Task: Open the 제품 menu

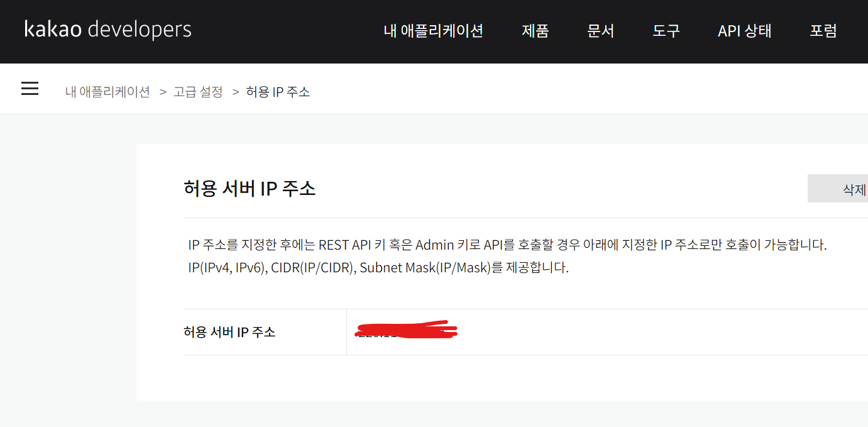Action: click(x=535, y=31)
